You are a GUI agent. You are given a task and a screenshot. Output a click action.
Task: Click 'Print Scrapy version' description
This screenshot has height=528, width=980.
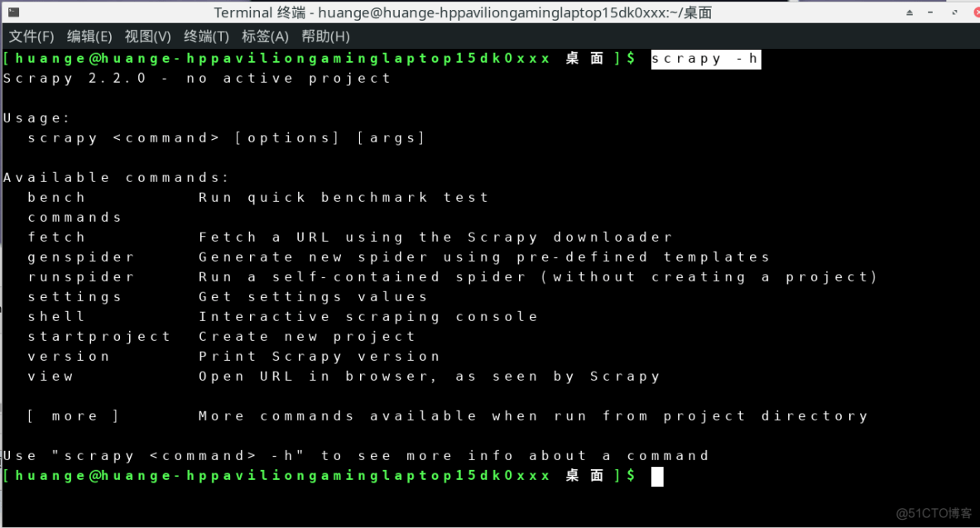tap(319, 357)
